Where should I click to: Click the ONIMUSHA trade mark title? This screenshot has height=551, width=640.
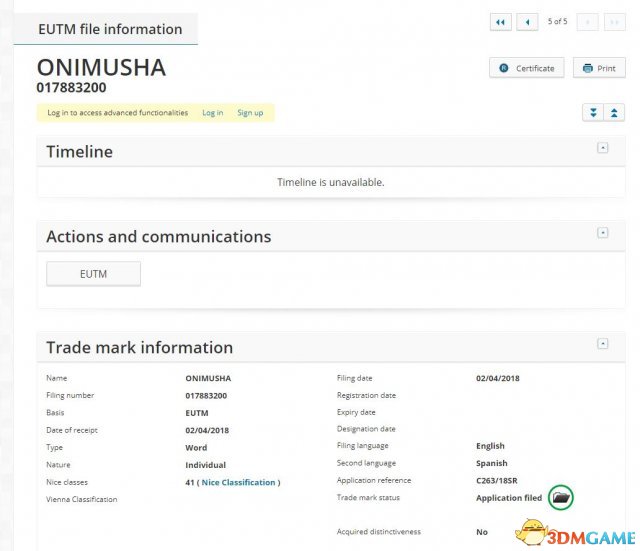[101, 68]
